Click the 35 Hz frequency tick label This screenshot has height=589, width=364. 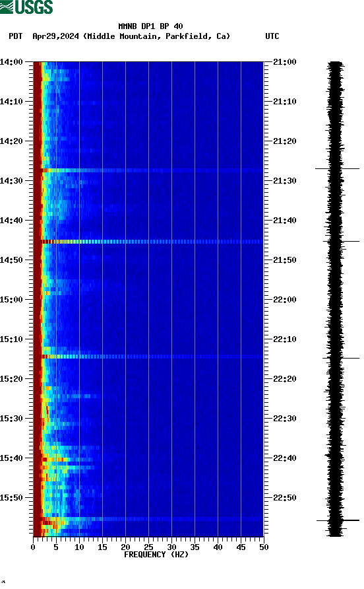(195, 547)
